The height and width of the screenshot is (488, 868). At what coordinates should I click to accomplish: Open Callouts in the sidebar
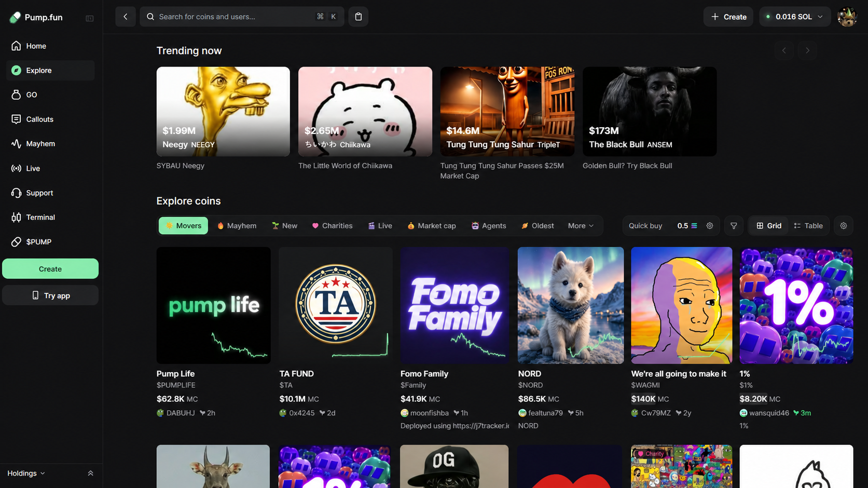50,119
